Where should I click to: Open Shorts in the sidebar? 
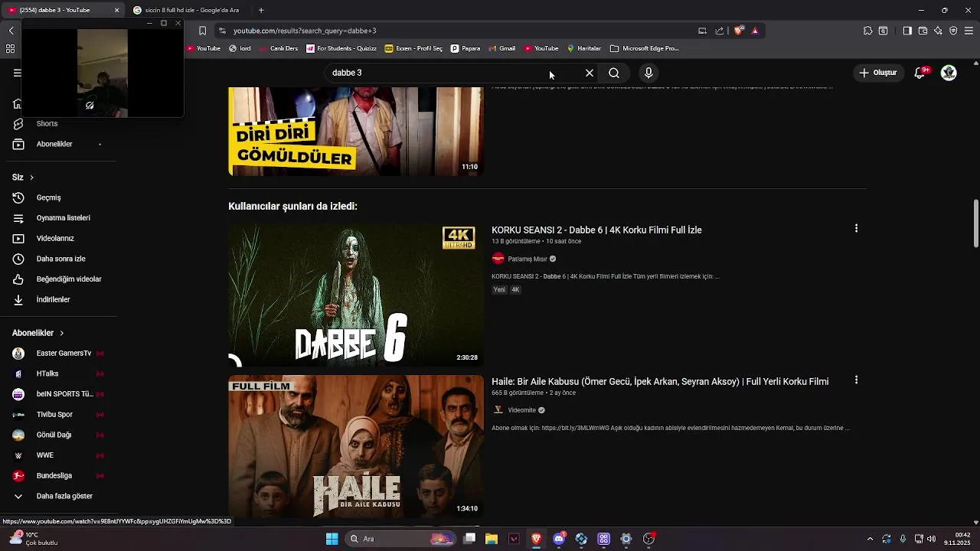point(47,123)
